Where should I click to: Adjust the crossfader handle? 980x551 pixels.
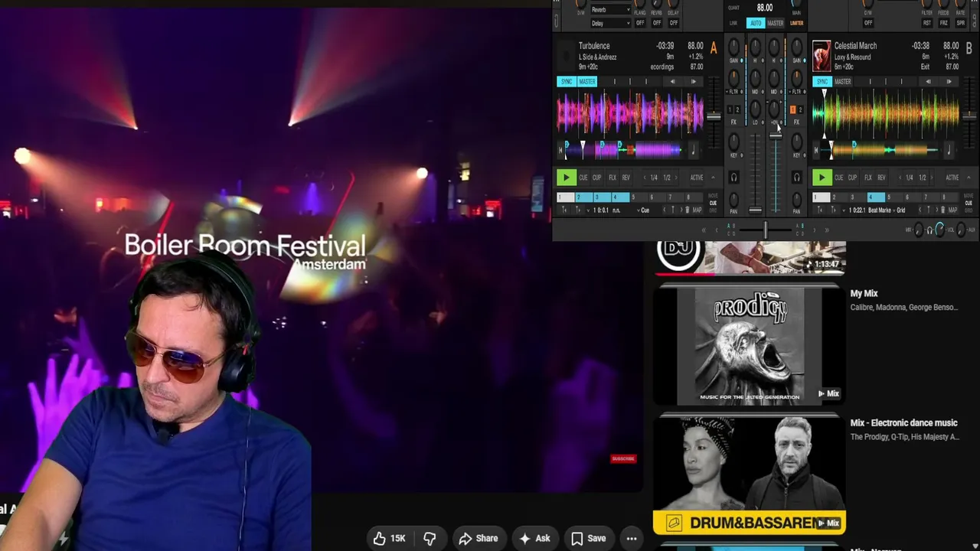[x=765, y=230]
